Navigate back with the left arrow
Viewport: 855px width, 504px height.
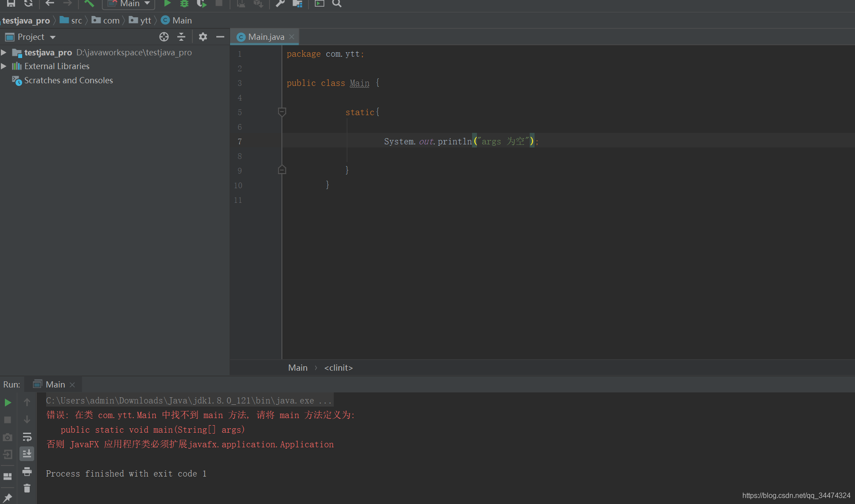[50, 3]
